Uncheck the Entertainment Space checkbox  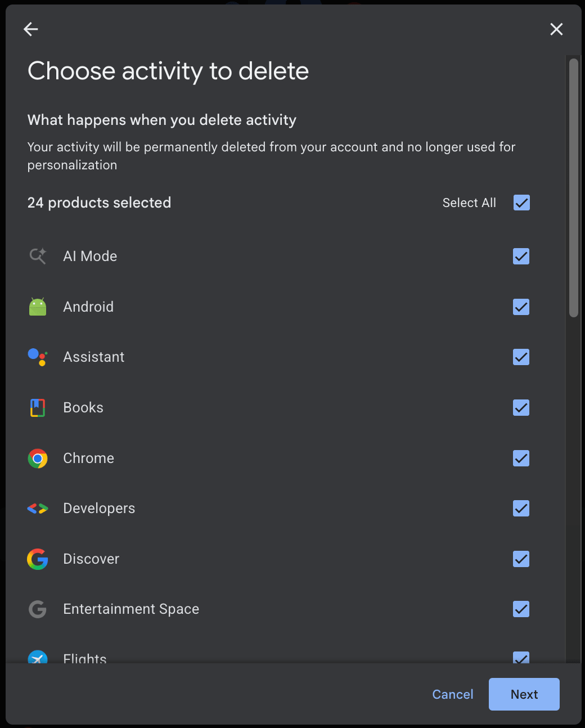coord(521,609)
